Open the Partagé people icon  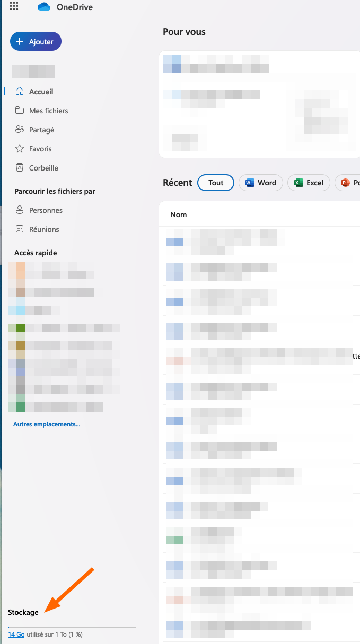coord(20,130)
